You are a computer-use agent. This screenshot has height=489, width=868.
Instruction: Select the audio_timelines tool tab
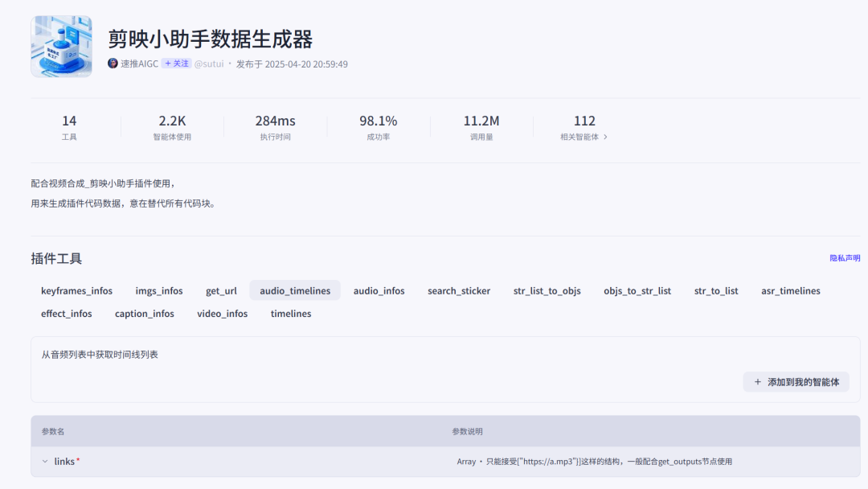tap(295, 290)
